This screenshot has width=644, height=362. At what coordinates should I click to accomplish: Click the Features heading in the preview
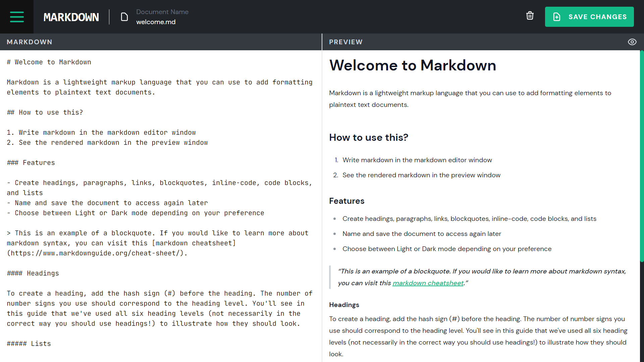(346, 201)
